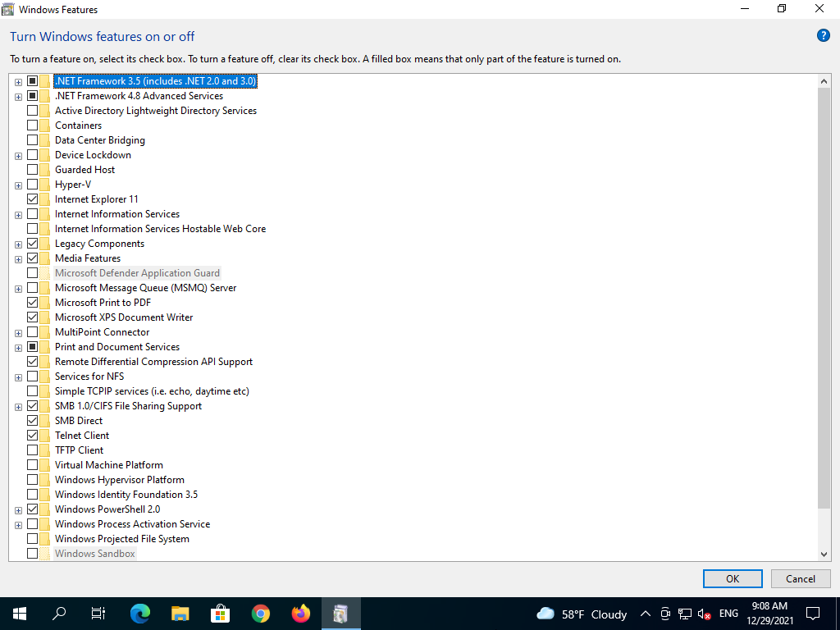
Task: Open Firefox from the taskbar
Action: pos(301,614)
